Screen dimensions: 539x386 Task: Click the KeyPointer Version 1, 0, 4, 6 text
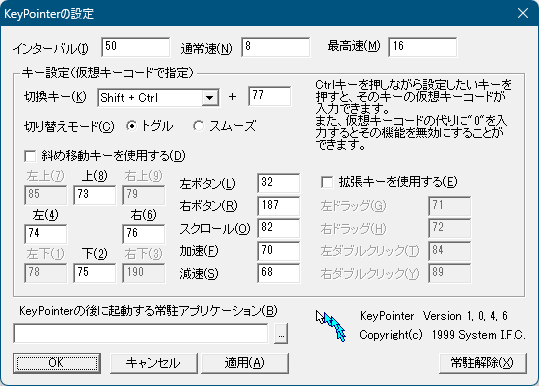(434, 316)
